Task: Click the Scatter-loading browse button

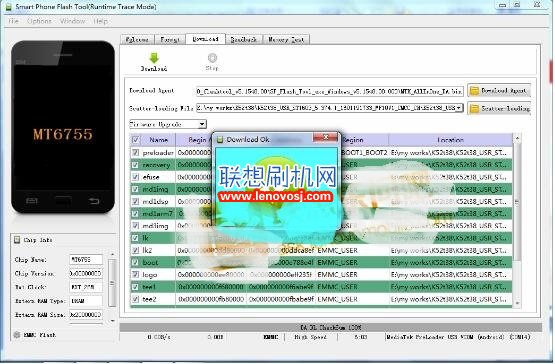Action: click(499, 108)
